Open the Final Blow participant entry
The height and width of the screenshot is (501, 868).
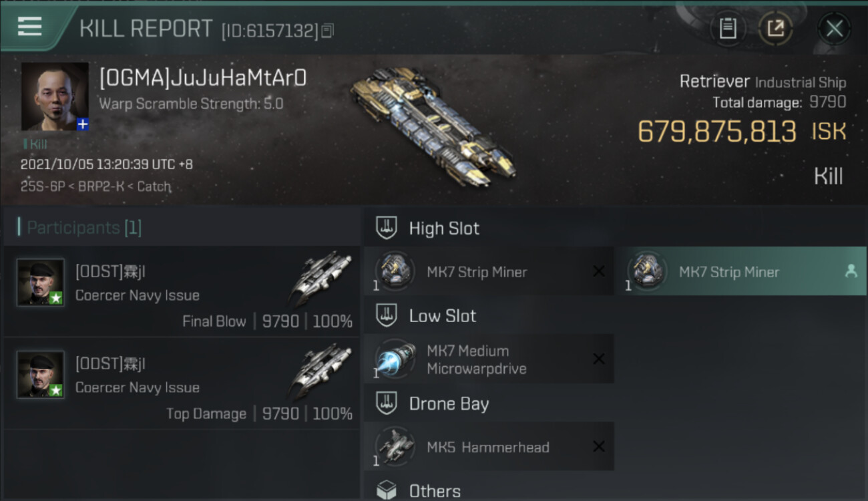[x=181, y=291]
